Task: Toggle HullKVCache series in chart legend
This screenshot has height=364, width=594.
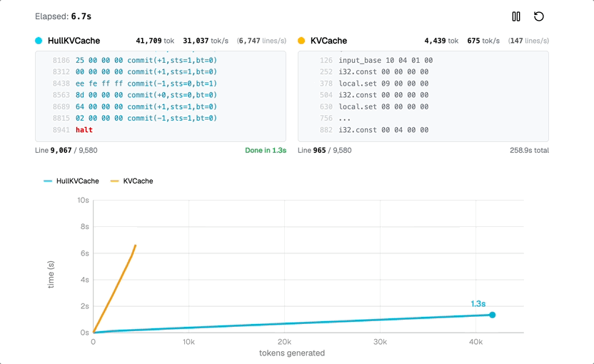Action: pyautogui.click(x=71, y=181)
